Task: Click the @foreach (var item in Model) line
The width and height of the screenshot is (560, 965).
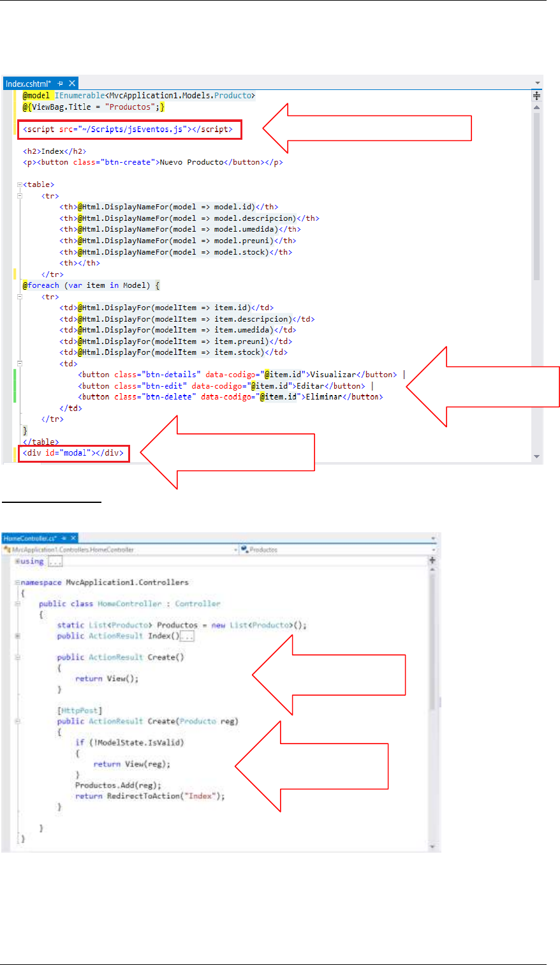Action: 91,285
